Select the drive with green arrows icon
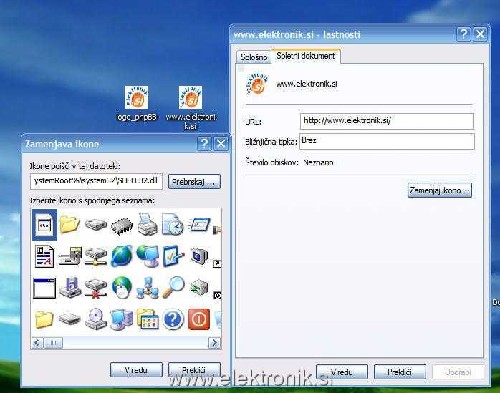The width and height of the screenshot is (500, 393). point(199,288)
